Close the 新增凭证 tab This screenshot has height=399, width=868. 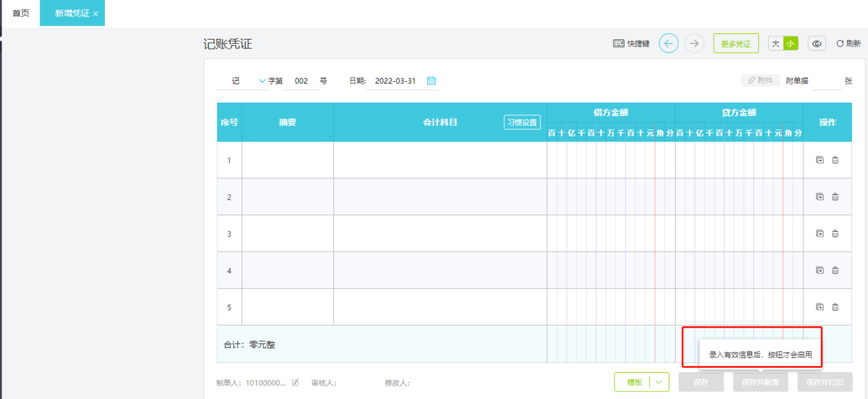(x=96, y=14)
